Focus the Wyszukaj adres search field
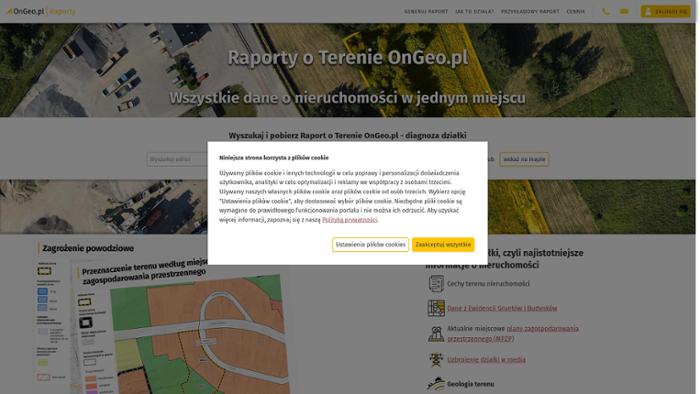The height and width of the screenshot is (394, 700). point(177,159)
